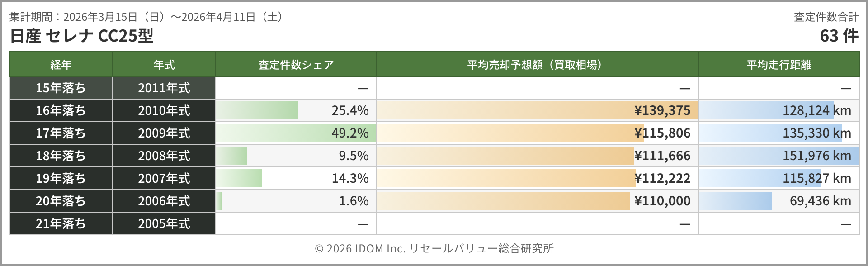868x266 pixels.
Task: Select the ¥110,000 price value
Action: (662, 201)
